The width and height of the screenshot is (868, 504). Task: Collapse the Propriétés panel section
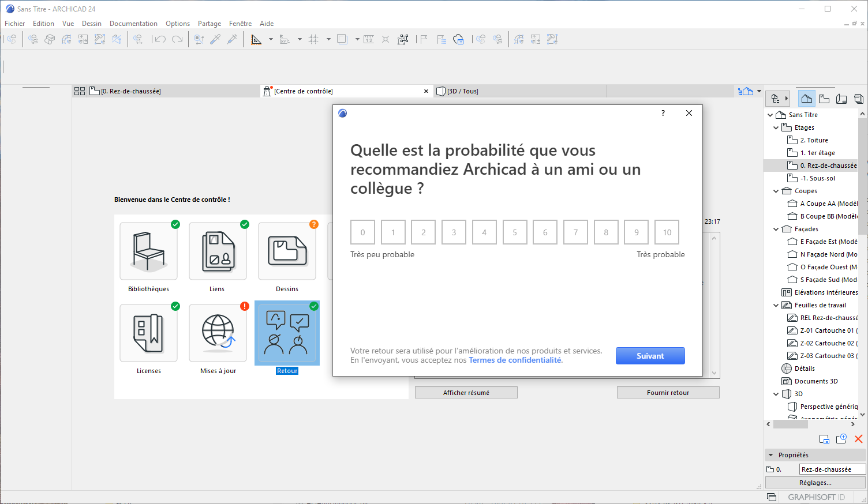click(770, 455)
